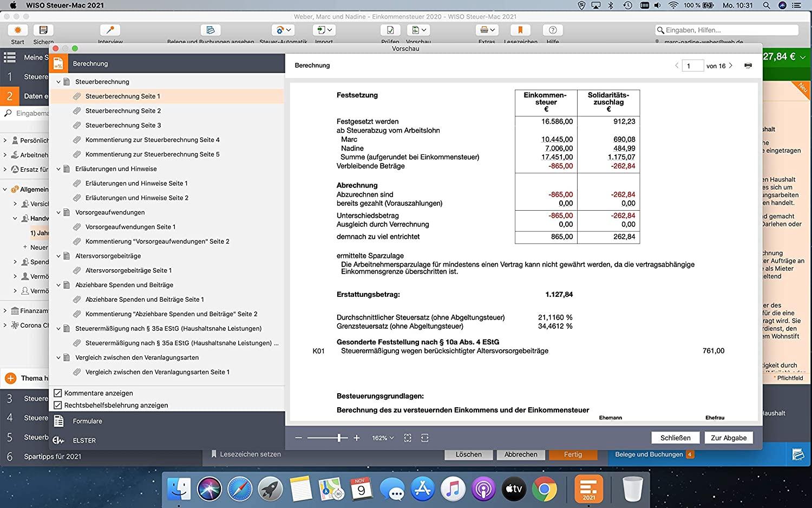Select Spartipps für 2021 step
812x508 pixels.
pos(53,457)
